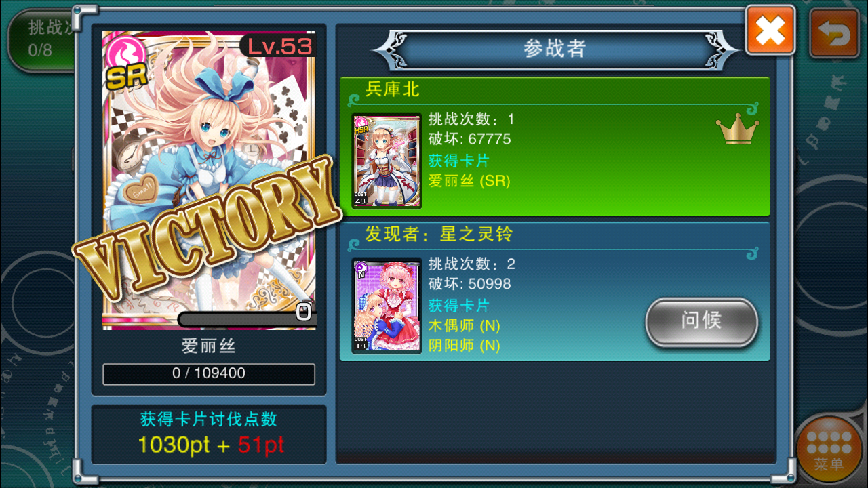Open the 挑战次数 0/8 counter

(x=42, y=39)
